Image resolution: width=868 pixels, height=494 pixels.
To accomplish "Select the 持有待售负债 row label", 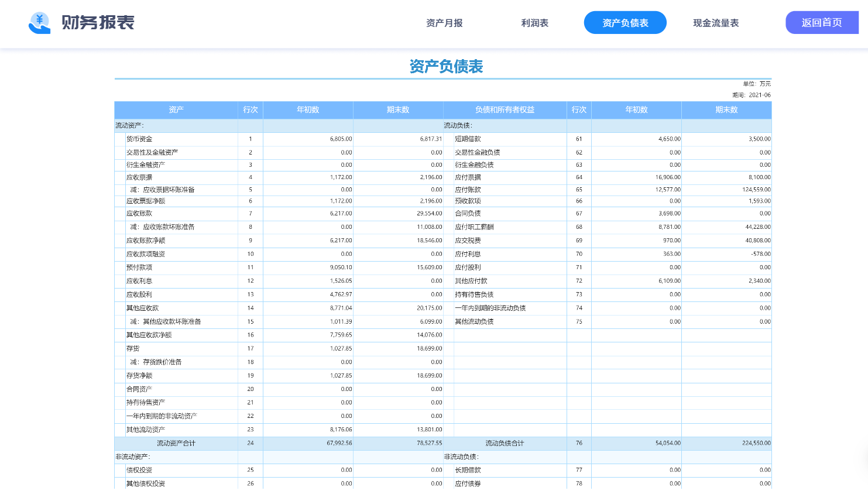I will click(x=474, y=294).
